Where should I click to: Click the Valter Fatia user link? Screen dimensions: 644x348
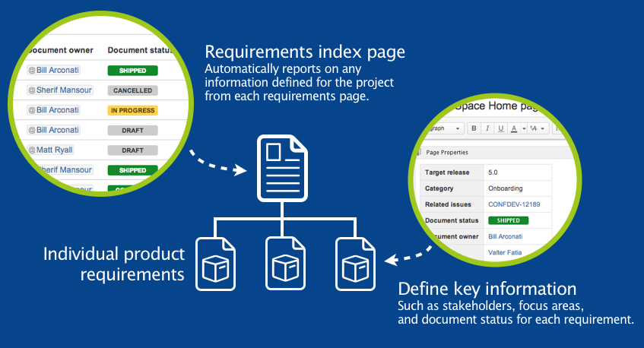[505, 252]
